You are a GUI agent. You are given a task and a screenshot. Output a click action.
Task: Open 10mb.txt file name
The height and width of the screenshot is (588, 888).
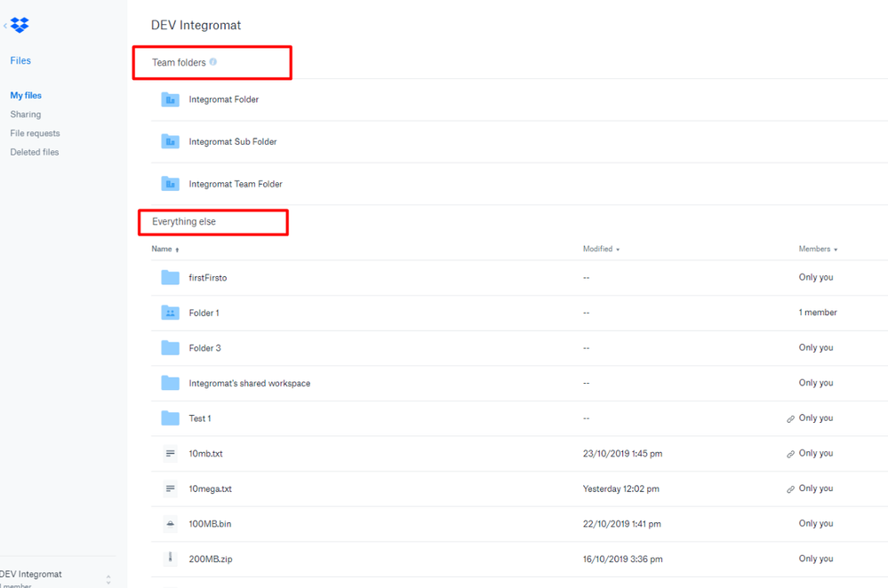205,453
